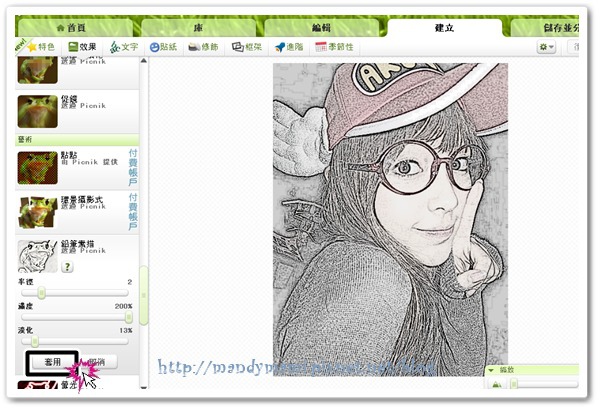This screenshot has width=600, height=410.
Task: Open the 修飾 touch-up section
Action: [x=204, y=47]
